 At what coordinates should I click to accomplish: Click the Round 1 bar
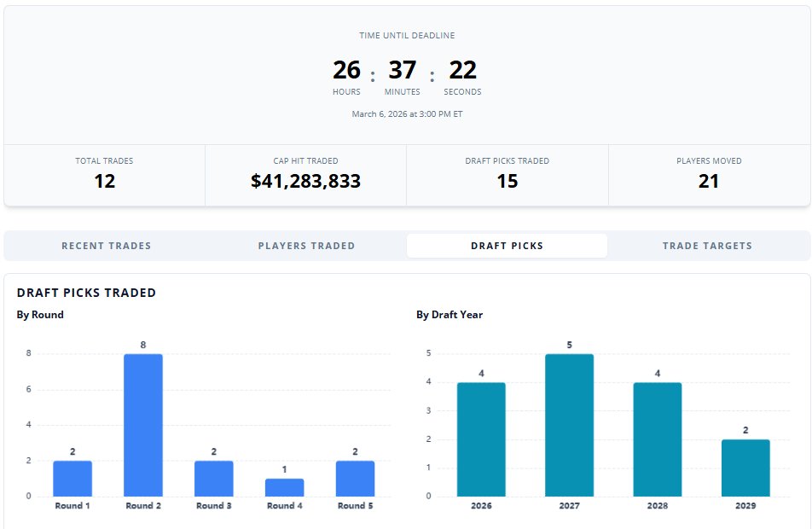point(72,479)
